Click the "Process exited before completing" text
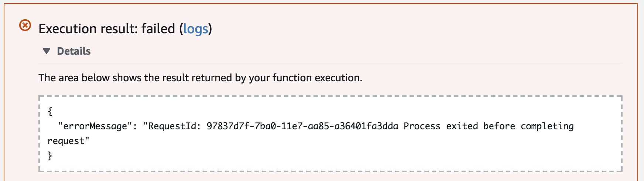 (488, 126)
